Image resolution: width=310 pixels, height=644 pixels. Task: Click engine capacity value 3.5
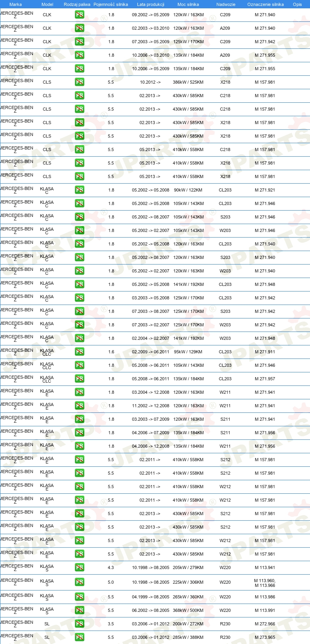point(111,624)
